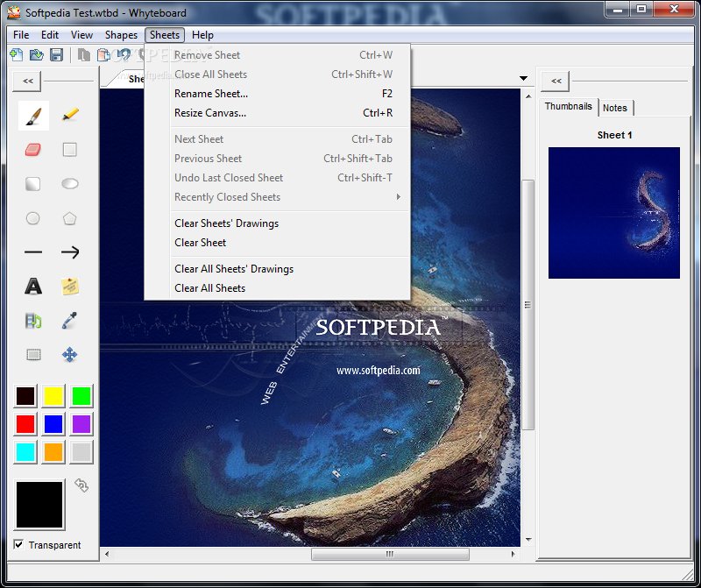Viewport: 701px width, 588px height.
Task: Open the File menu
Action: [x=21, y=35]
